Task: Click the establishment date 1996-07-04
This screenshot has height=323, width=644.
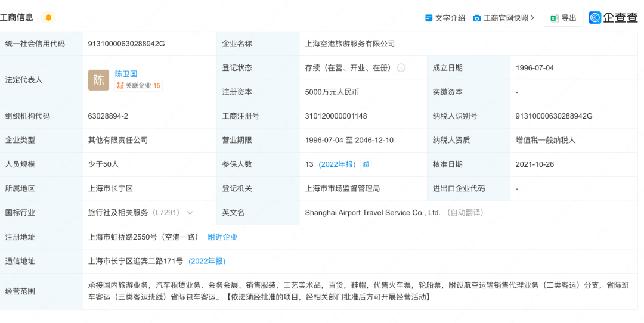Action: (x=535, y=68)
